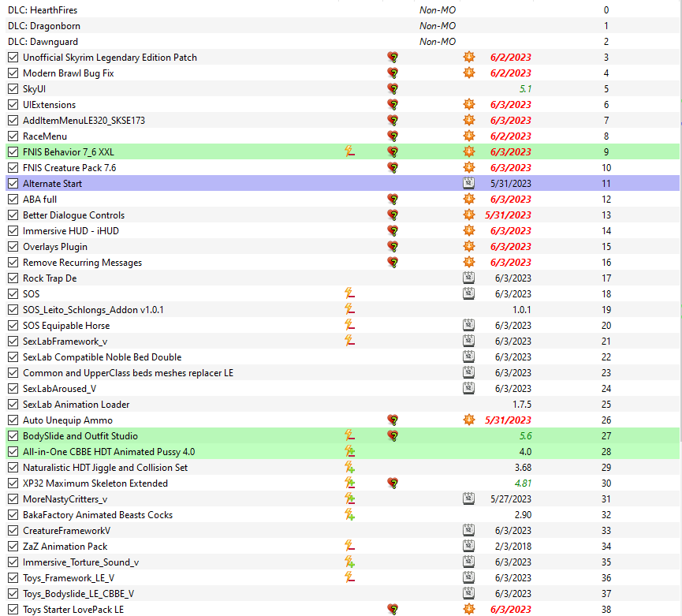Screen dimensions: 682x616
Task: Select SexLab Compatible Noble Bed Double row
Action: (x=342, y=357)
